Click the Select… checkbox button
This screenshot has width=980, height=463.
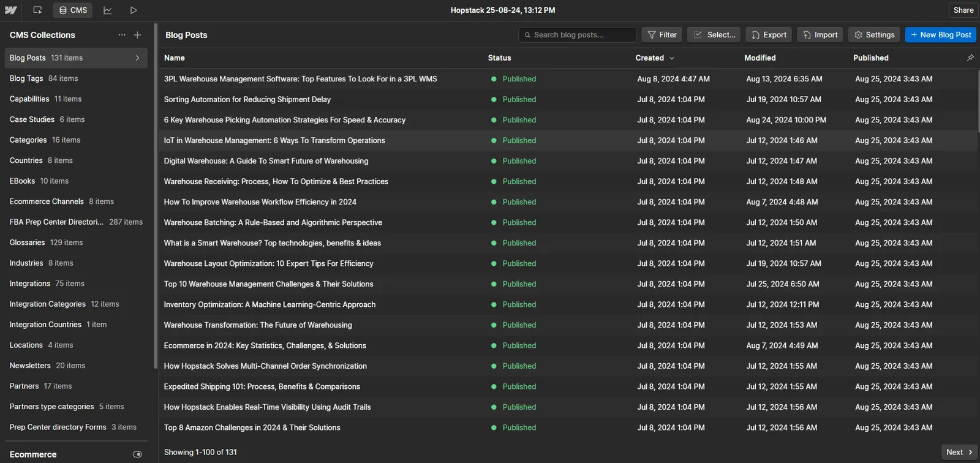tap(714, 35)
